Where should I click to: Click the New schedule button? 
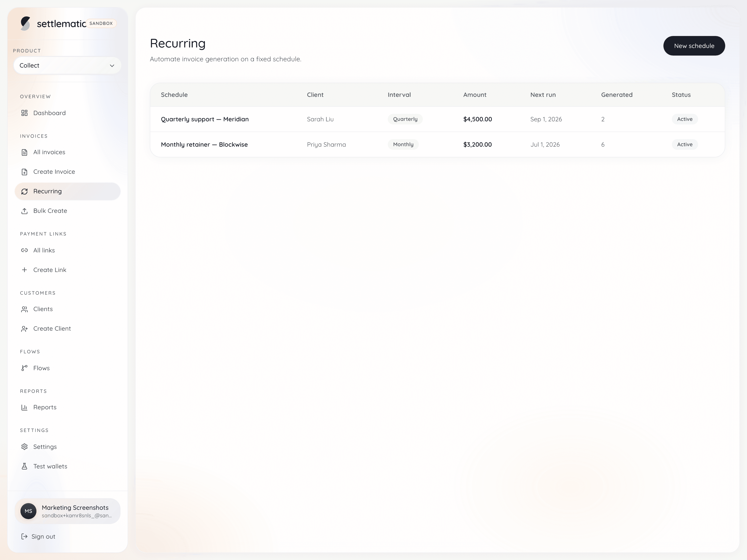[694, 46]
